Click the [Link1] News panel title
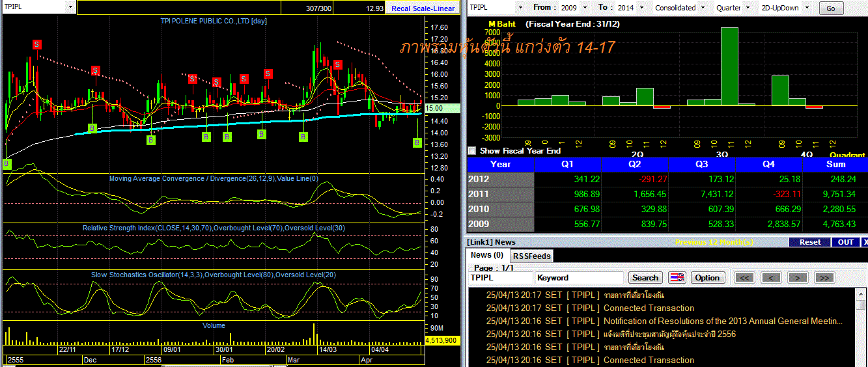 [x=491, y=242]
